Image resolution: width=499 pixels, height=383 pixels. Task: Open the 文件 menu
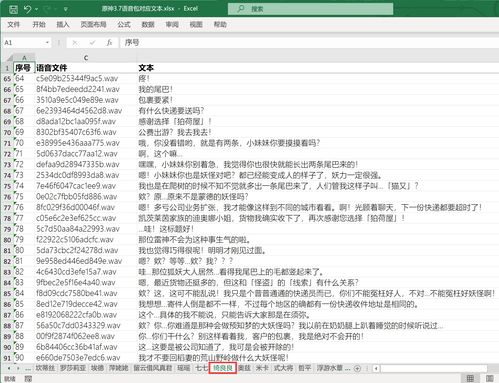[x=14, y=24]
